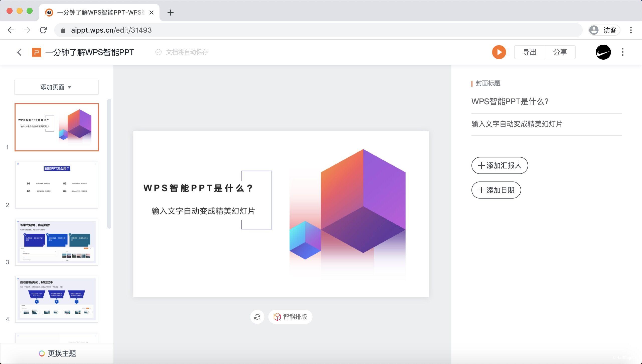Click slide subtitle 输入文字自动变成精美幻灯片

[x=203, y=211]
